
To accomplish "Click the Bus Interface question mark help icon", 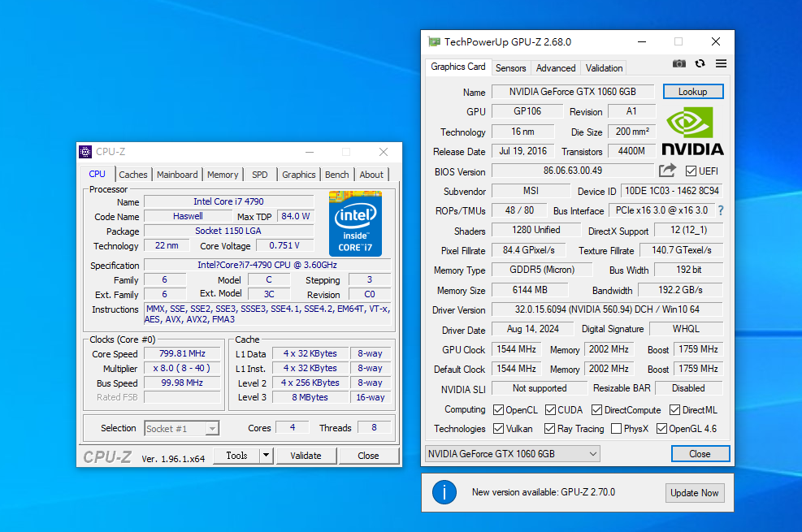I will 720,210.
